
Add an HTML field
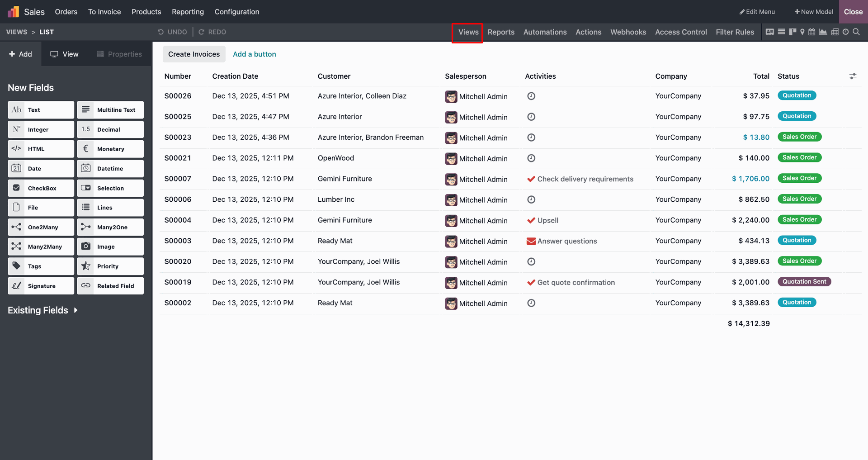[41, 149]
